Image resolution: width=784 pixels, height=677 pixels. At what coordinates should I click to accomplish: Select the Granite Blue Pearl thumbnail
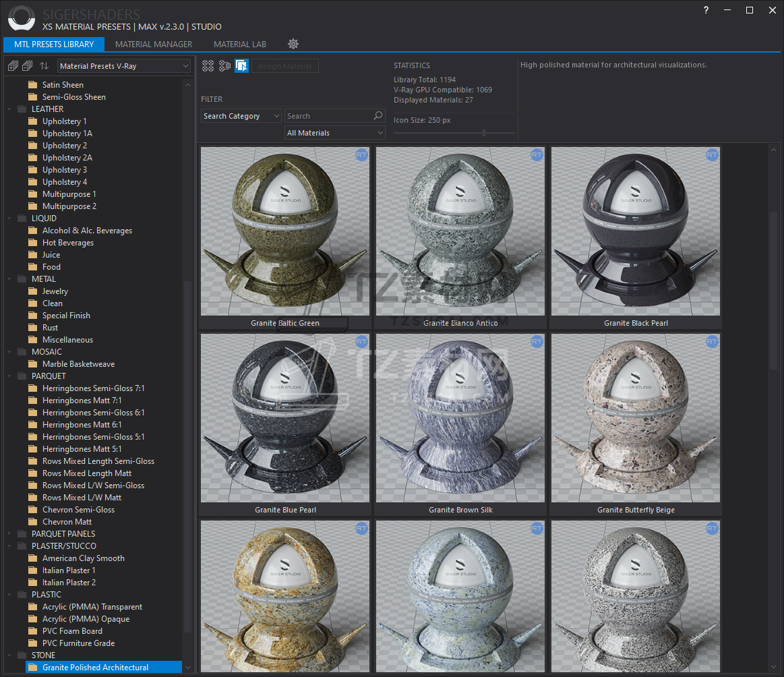coord(285,418)
